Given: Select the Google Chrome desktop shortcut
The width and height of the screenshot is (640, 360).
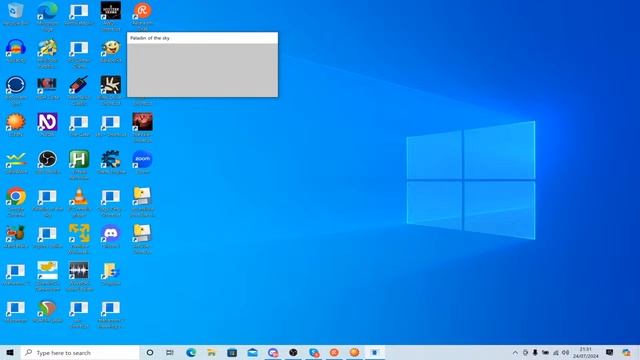Looking at the screenshot, I should [x=16, y=202].
